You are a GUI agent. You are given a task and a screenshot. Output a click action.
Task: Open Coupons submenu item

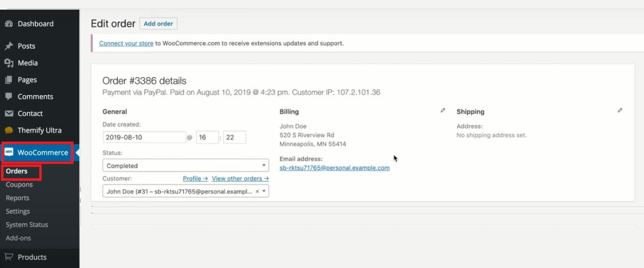(19, 184)
